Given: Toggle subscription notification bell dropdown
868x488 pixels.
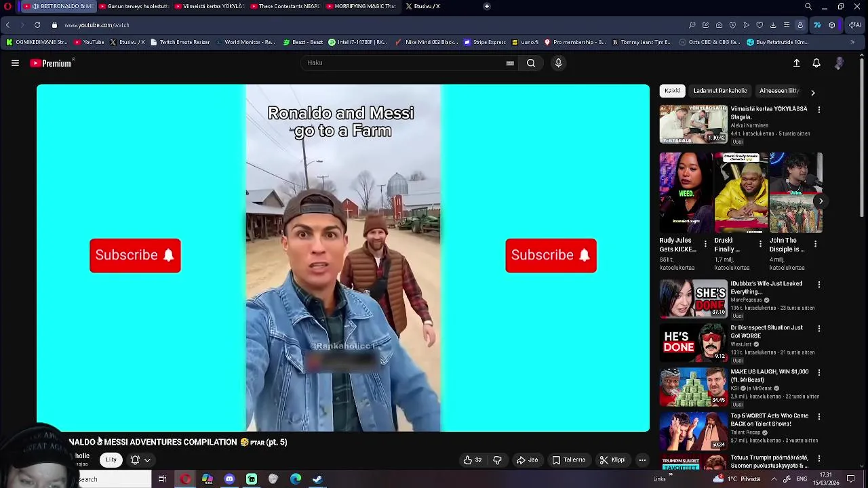Looking at the screenshot, I should (140, 460).
